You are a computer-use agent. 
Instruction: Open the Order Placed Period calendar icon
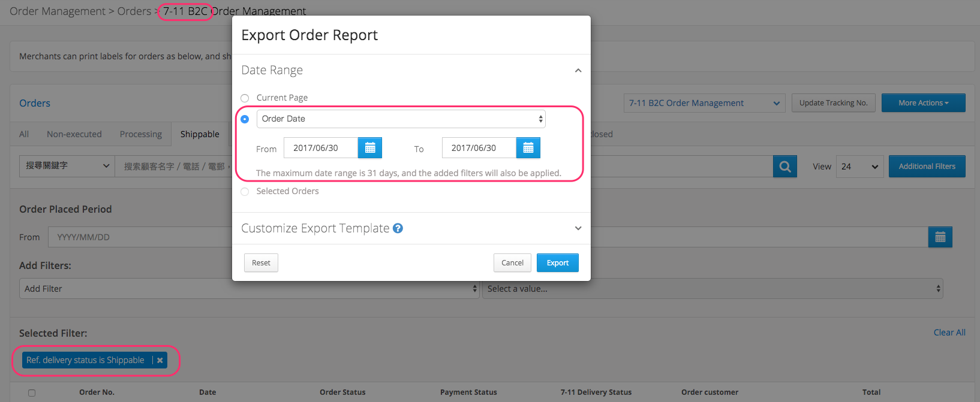tap(940, 237)
